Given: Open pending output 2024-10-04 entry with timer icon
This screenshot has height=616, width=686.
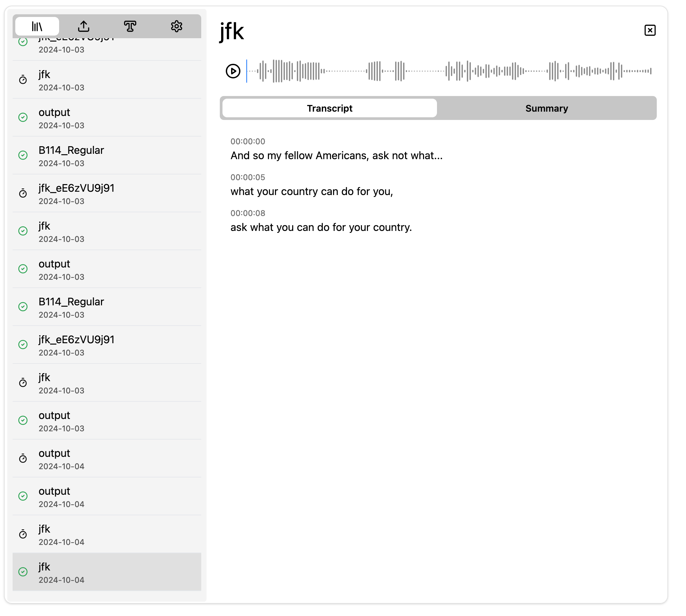Looking at the screenshot, I should [x=107, y=459].
